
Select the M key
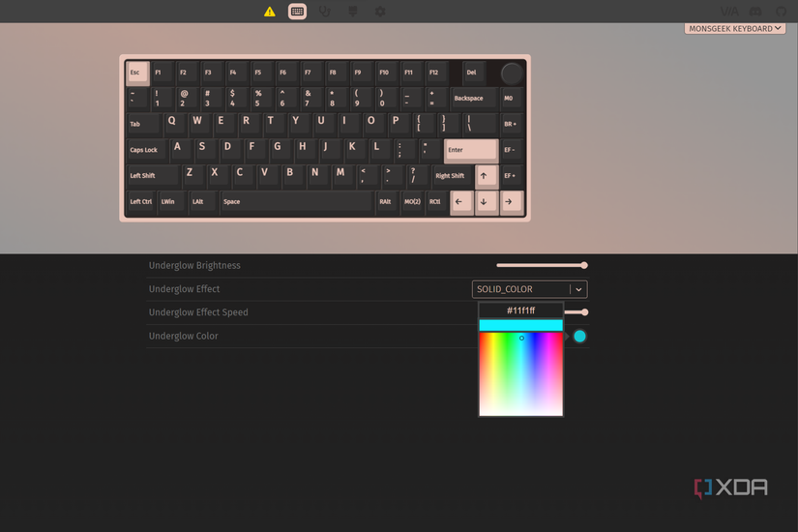[x=343, y=177]
